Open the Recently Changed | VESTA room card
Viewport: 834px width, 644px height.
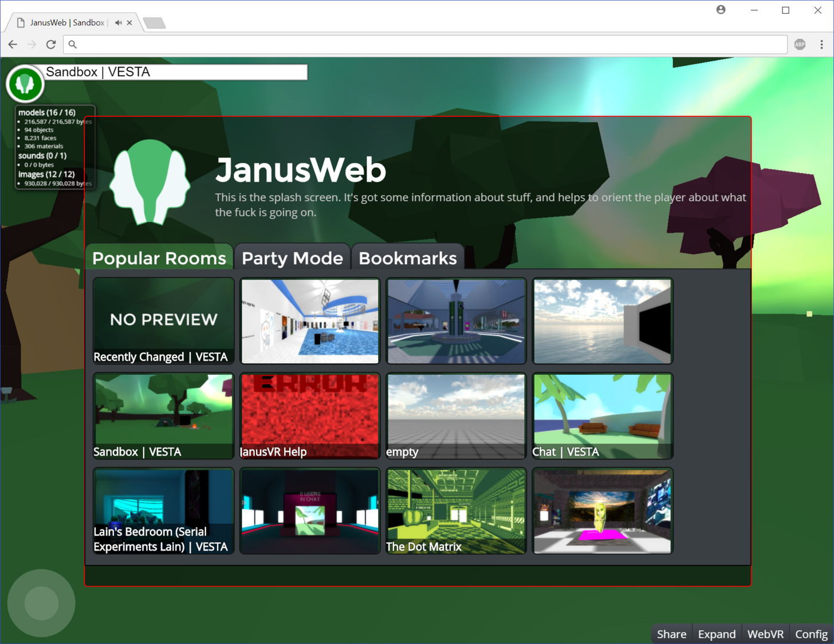click(163, 321)
